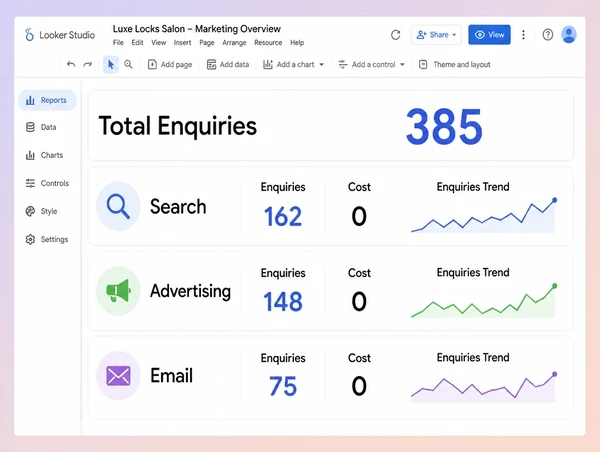This screenshot has height=452, width=600.
Task: Select the blue Search enquiries trend chart
Action: tap(484, 215)
